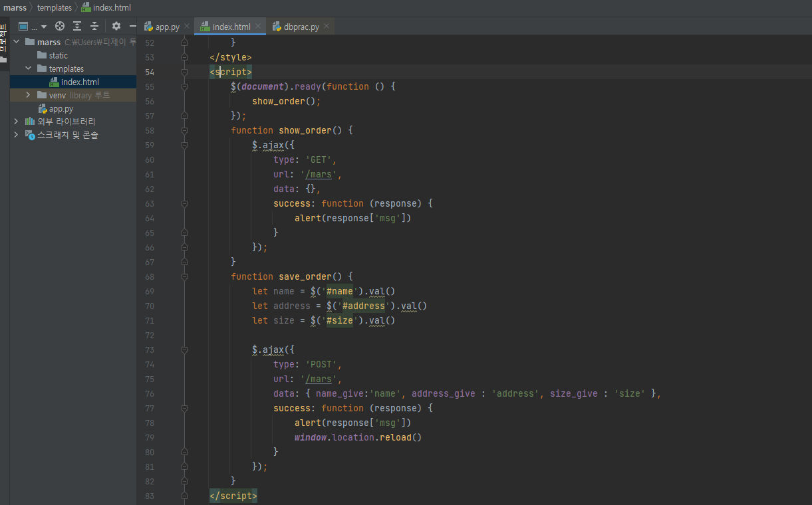Open the project view selector dropdown arrow
Screen dimensions: 812x505
tap(44, 27)
